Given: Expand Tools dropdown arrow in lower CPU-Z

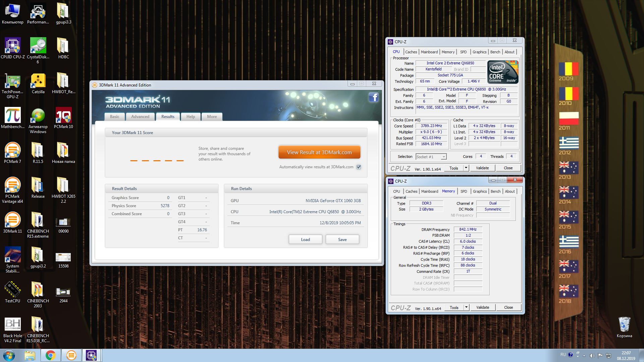Looking at the screenshot, I should click(x=466, y=307).
